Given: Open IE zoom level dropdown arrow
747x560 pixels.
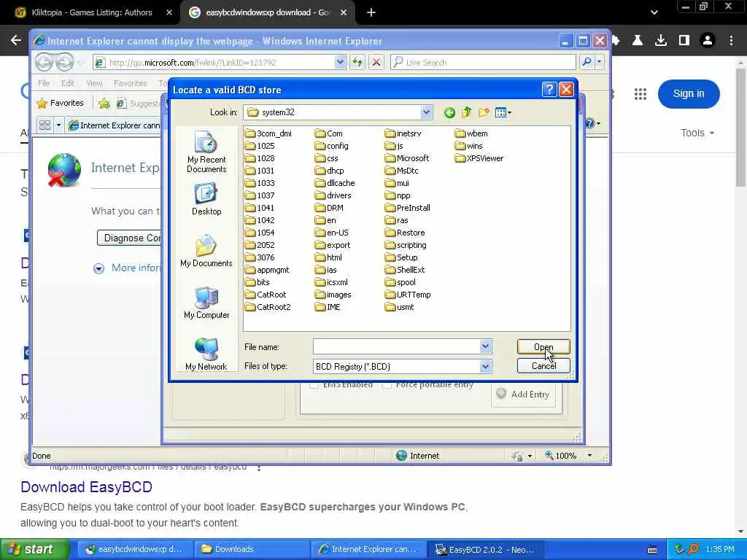Looking at the screenshot, I should coord(589,456).
